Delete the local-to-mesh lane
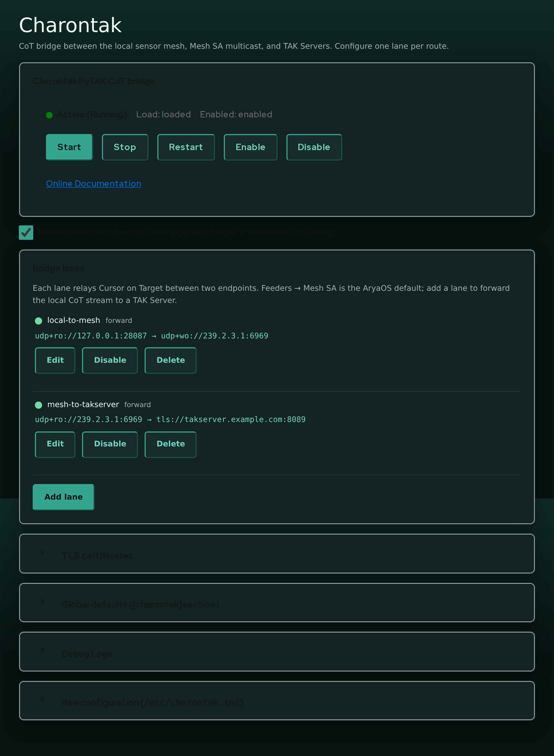Viewport: 554px width, 756px height. tap(171, 360)
